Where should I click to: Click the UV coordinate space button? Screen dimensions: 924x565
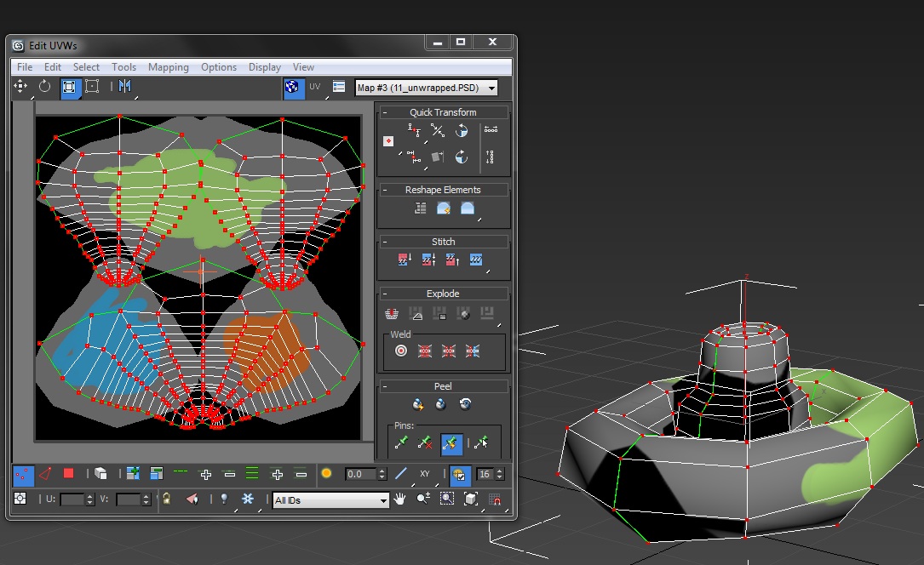pos(315,87)
